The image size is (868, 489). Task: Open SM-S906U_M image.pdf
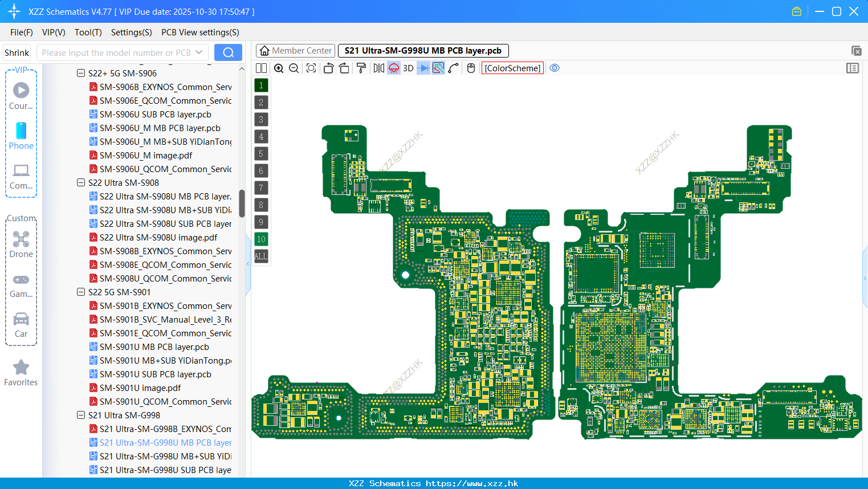tap(146, 156)
